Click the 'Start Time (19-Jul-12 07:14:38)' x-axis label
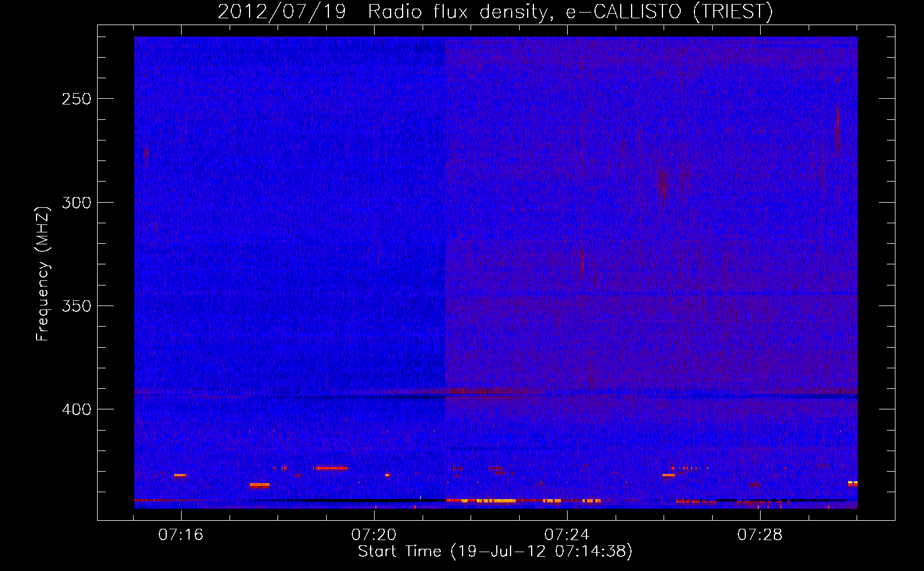 [x=495, y=552]
